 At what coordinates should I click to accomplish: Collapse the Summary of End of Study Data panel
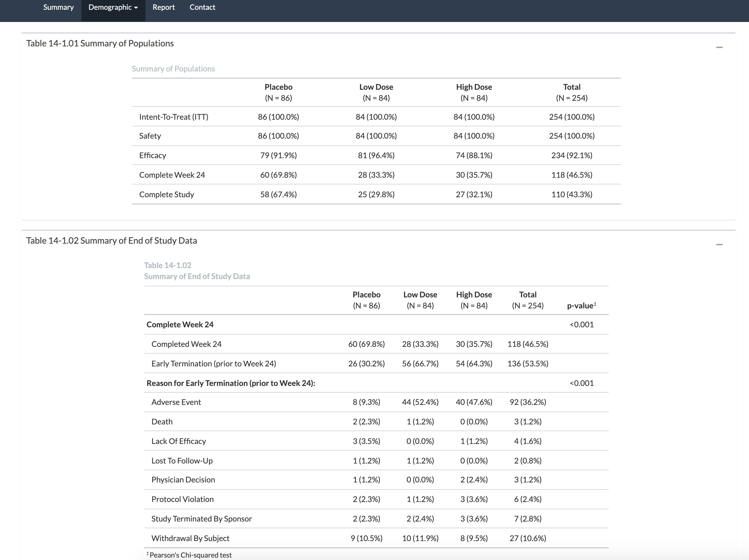pos(719,245)
